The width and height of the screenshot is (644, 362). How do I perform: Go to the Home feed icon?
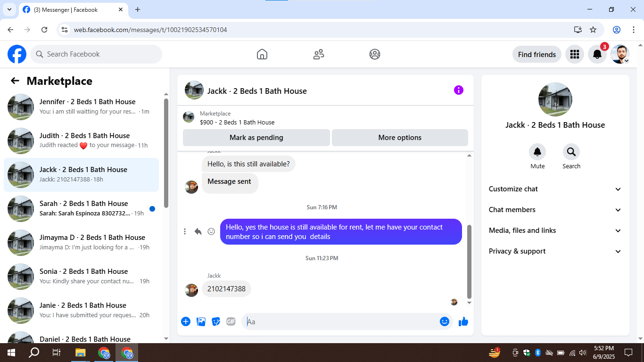coord(262,54)
